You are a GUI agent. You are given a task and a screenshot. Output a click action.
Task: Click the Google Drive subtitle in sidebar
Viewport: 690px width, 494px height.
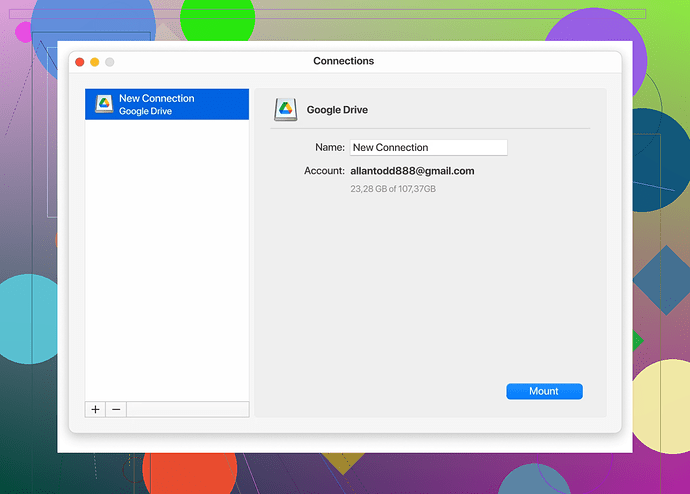tap(145, 111)
